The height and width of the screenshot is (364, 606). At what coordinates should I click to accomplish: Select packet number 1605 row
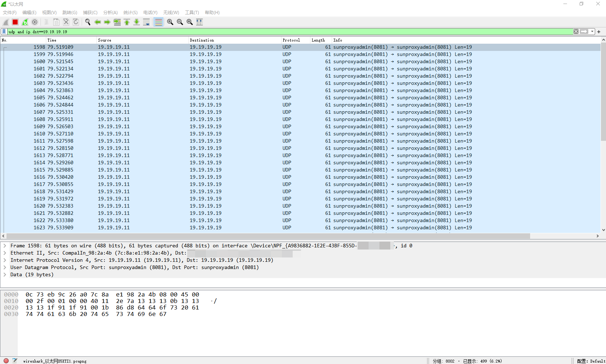(x=301, y=97)
